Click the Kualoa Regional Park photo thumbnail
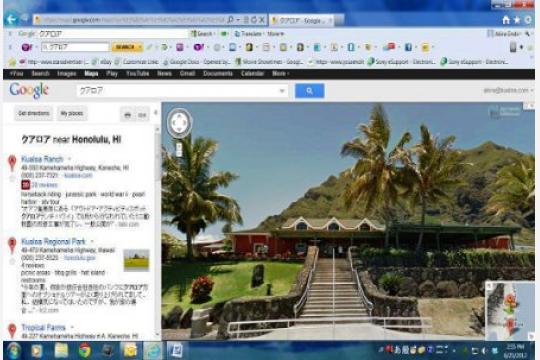Screen dimensions: 540x360 click(x=136, y=259)
